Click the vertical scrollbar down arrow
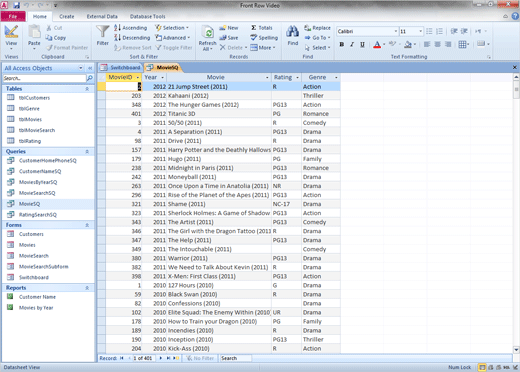520x372 pixels. click(x=516, y=350)
